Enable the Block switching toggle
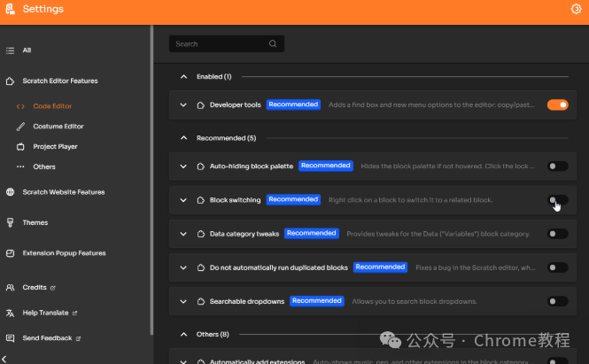This screenshot has width=589, height=364. click(557, 200)
